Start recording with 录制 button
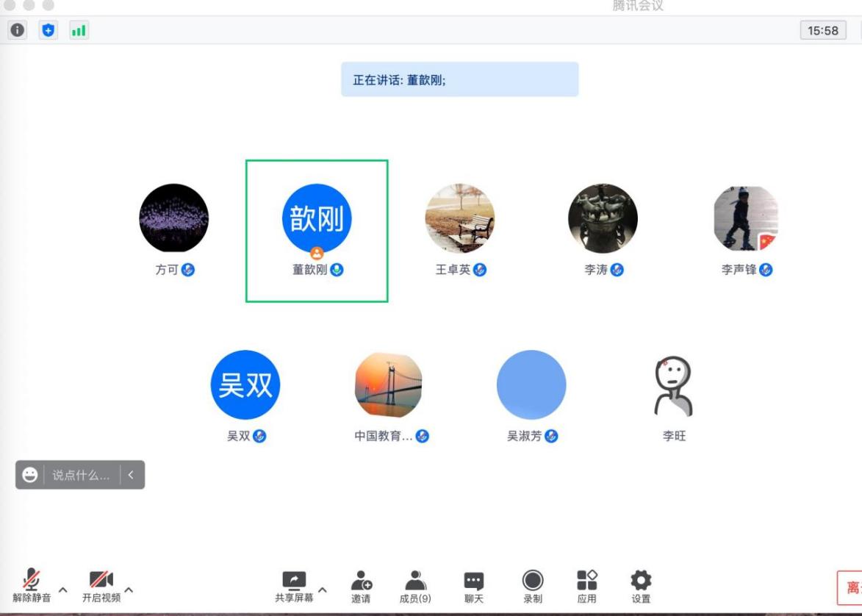 (x=533, y=586)
